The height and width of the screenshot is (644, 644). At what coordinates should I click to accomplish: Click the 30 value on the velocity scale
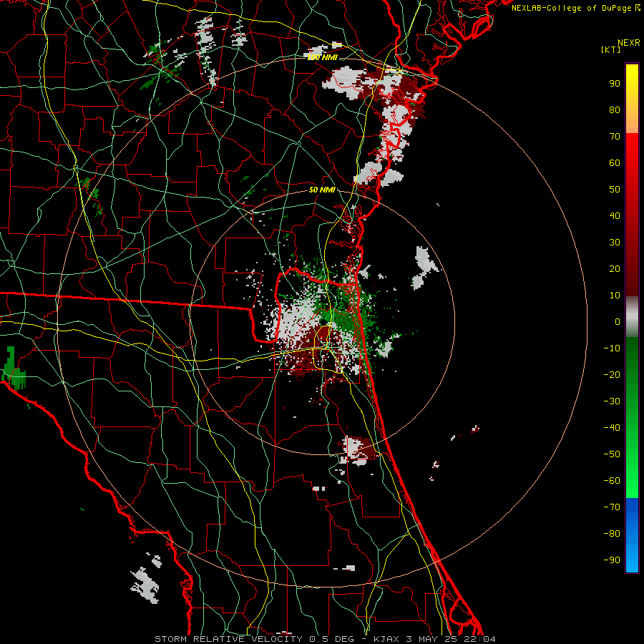point(615,243)
